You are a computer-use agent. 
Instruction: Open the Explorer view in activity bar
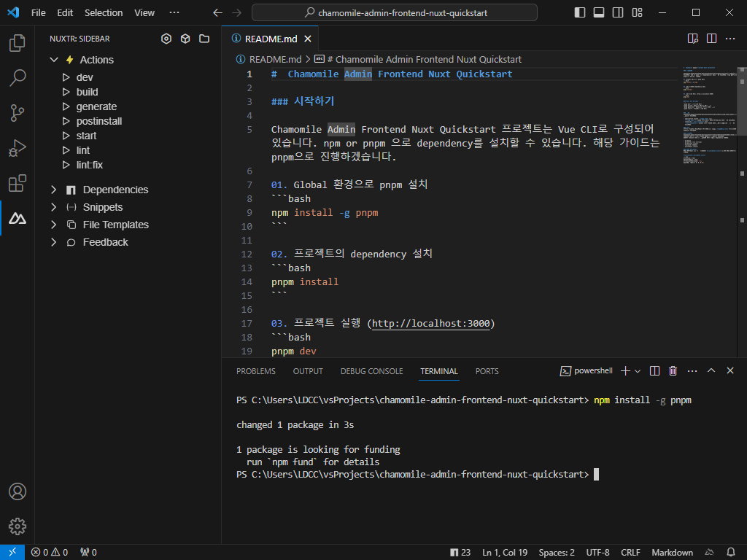pyautogui.click(x=18, y=43)
